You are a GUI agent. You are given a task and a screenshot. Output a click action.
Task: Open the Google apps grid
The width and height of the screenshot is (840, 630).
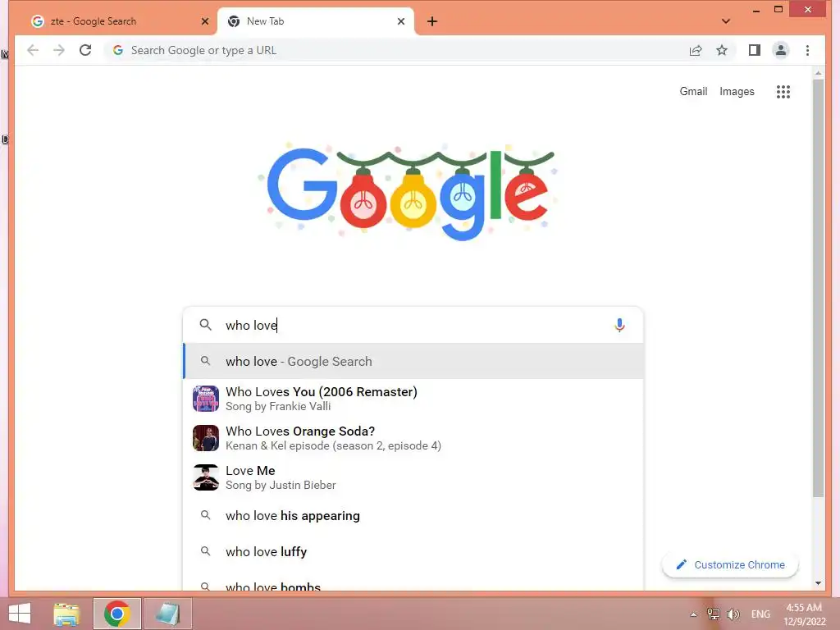(783, 92)
